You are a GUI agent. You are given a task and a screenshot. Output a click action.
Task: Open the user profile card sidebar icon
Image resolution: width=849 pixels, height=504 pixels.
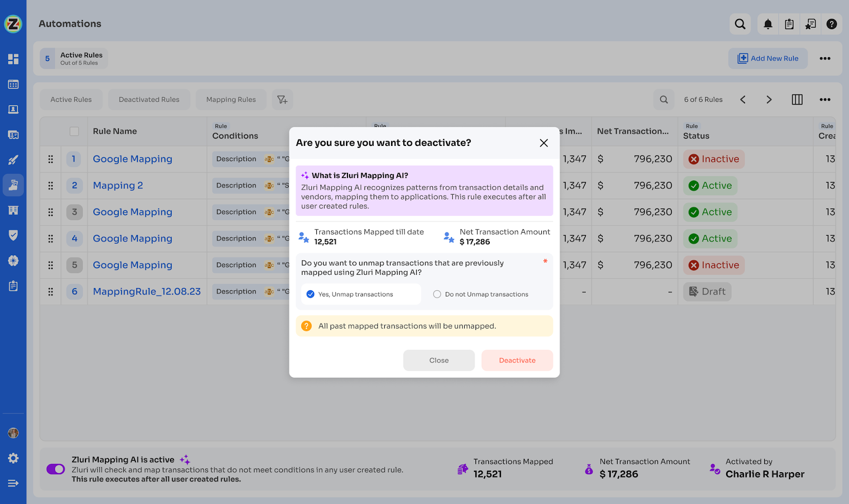coord(13,109)
